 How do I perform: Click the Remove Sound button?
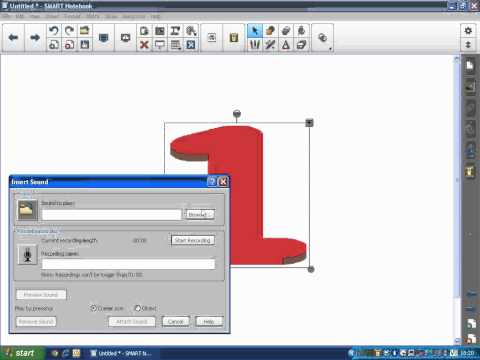pos(36,321)
